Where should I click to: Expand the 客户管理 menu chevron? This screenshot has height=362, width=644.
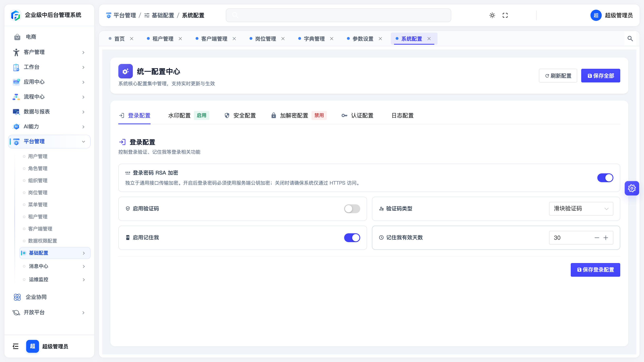(x=84, y=52)
